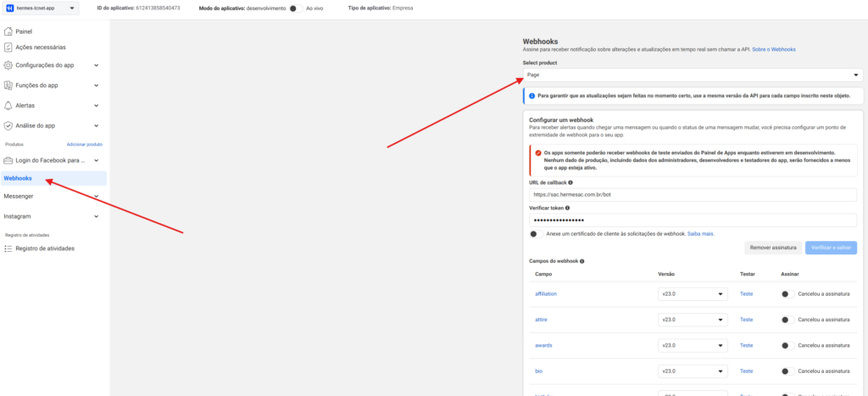Click the Registro de atividades list icon

pyautogui.click(x=8, y=248)
